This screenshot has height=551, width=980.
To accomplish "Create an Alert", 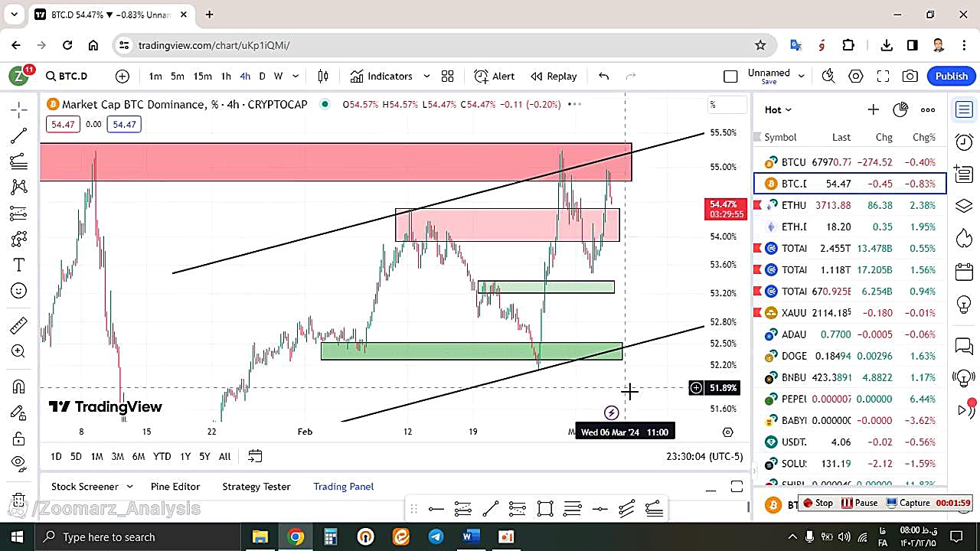I will pos(495,76).
